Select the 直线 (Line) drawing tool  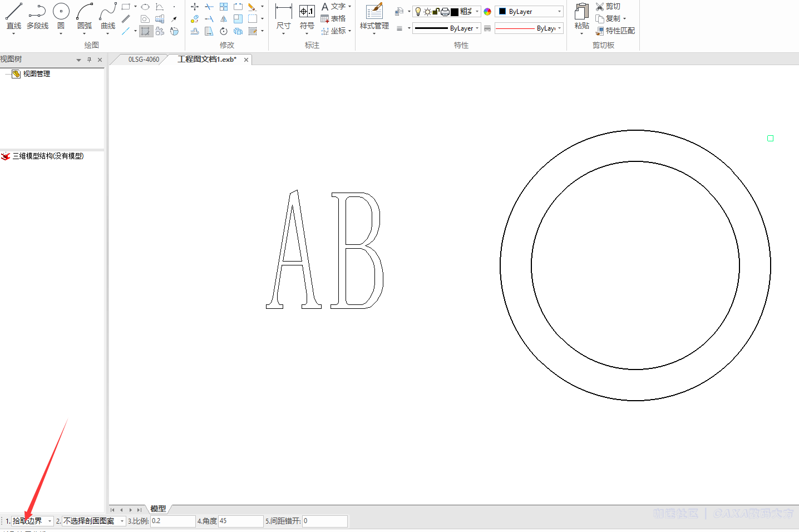pyautogui.click(x=14, y=16)
